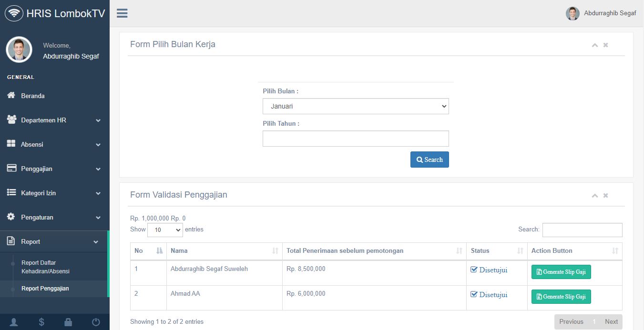The width and height of the screenshot is (644, 330).
Task: Click the lock icon in sidebar footer
Action: [x=68, y=322]
